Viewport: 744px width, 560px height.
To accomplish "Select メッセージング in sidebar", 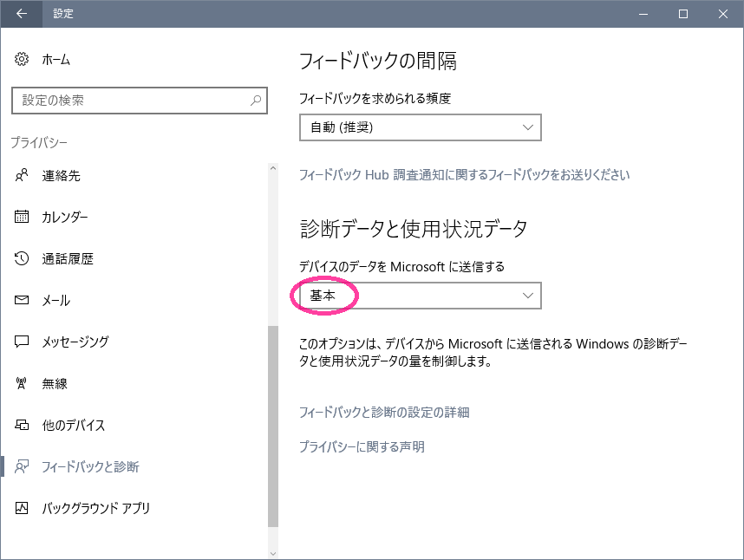I will pos(75,342).
